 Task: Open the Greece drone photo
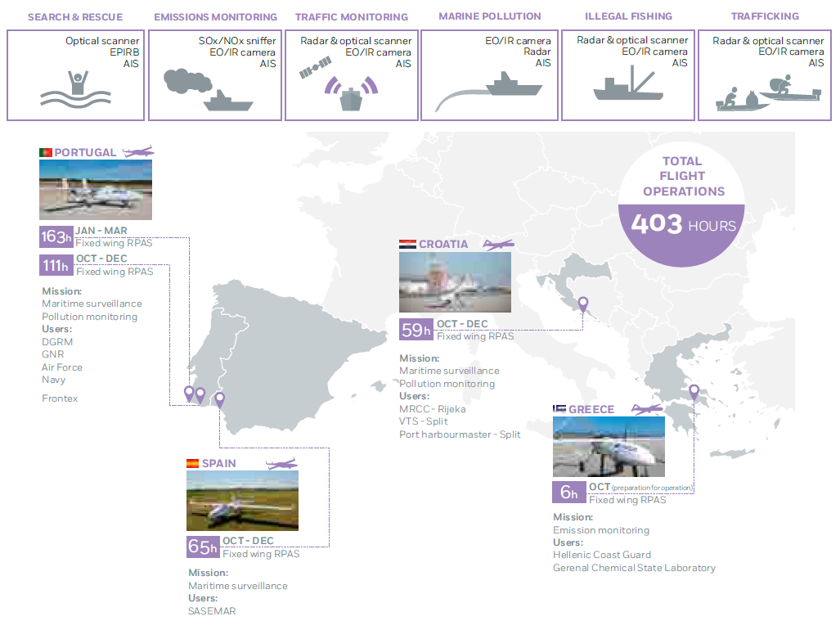(609, 447)
